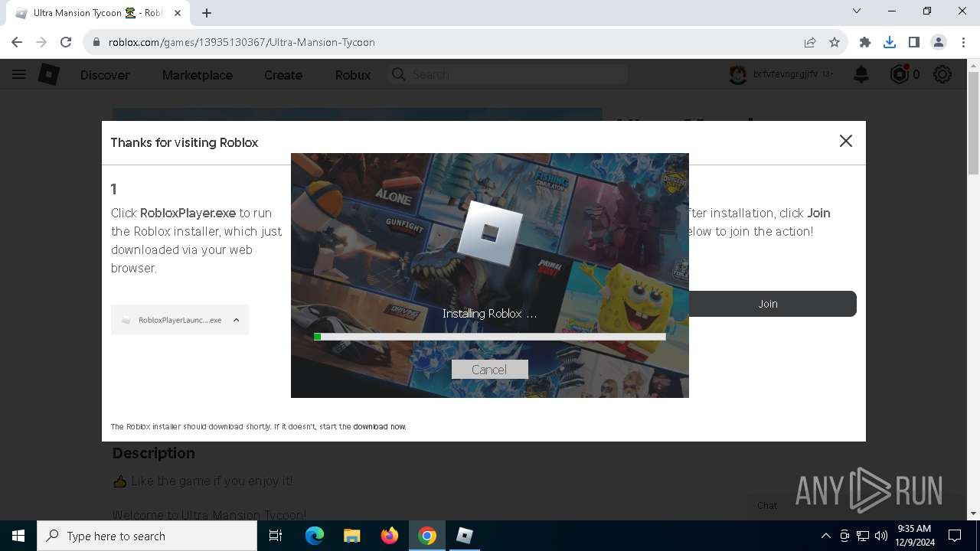
Task: Open Chrome extensions puzzle icon
Action: click(x=865, y=42)
